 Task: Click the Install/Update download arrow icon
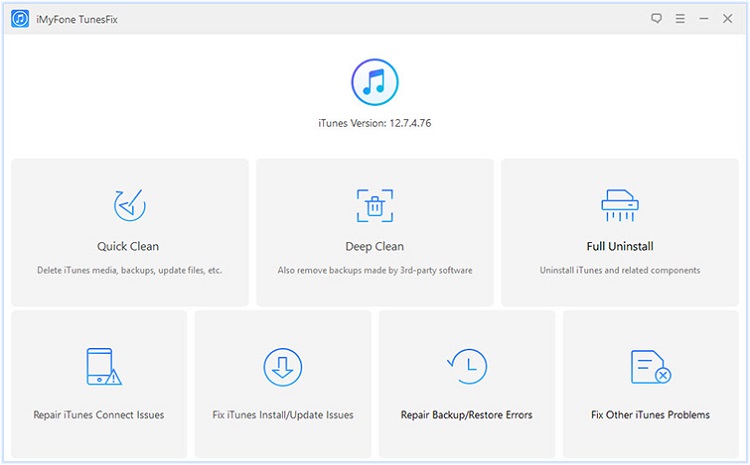point(283,367)
